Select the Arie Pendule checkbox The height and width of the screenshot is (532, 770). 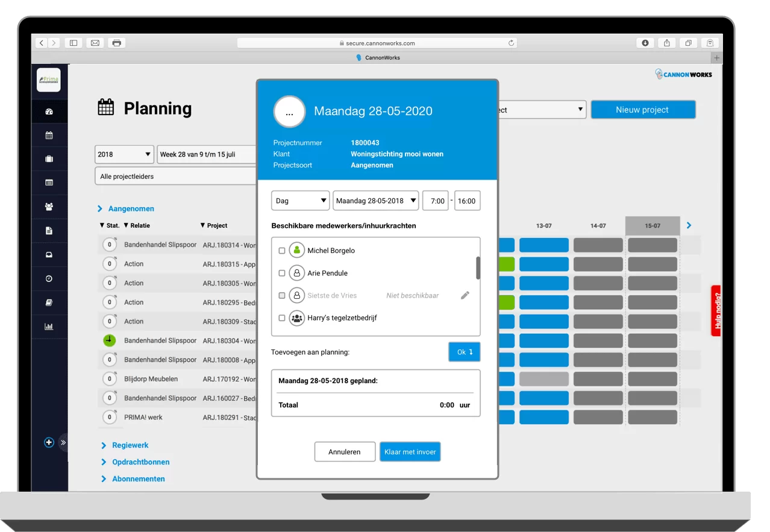281,273
